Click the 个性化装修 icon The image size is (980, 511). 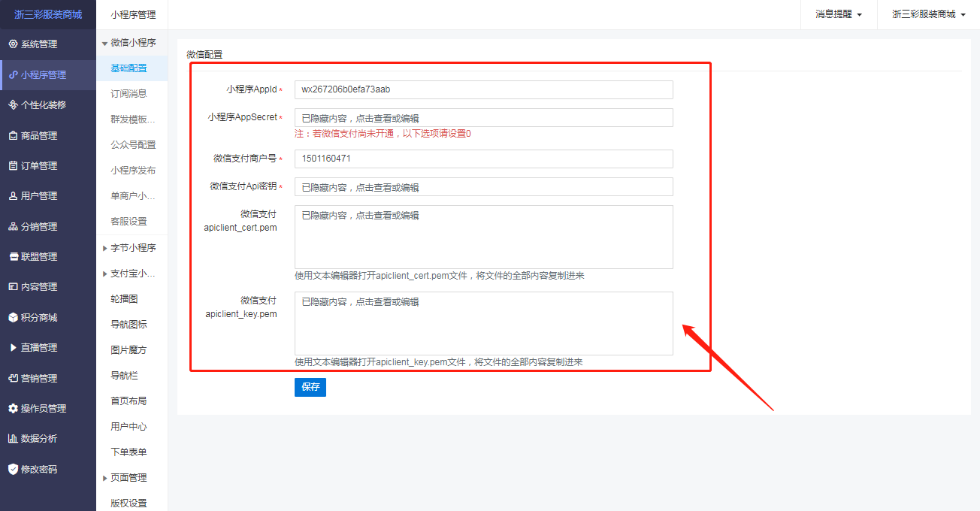pyautogui.click(x=13, y=105)
